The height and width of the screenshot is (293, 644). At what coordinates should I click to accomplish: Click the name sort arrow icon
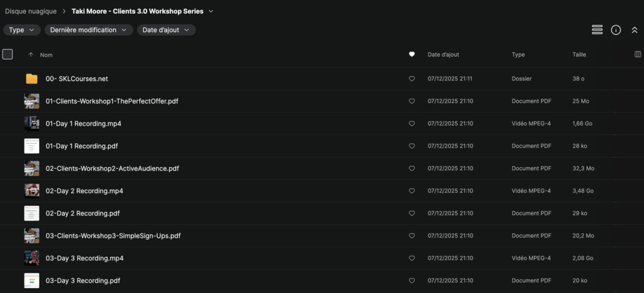31,55
